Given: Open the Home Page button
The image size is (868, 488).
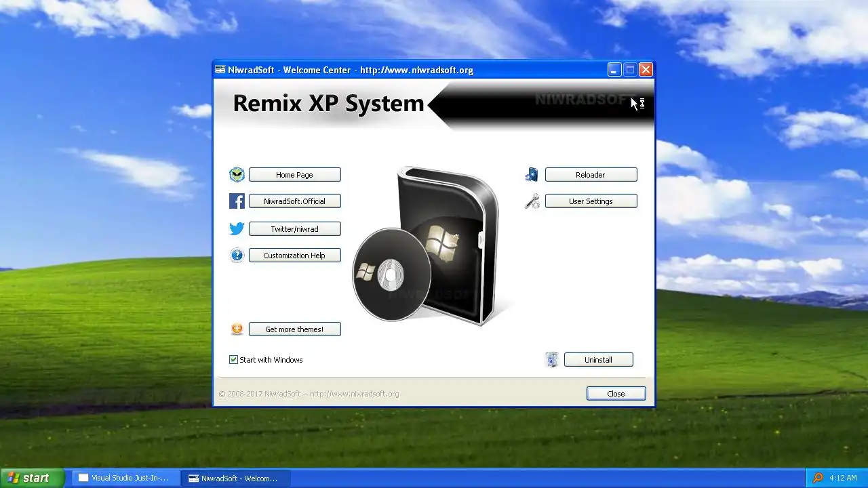Looking at the screenshot, I should pos(294,175).
